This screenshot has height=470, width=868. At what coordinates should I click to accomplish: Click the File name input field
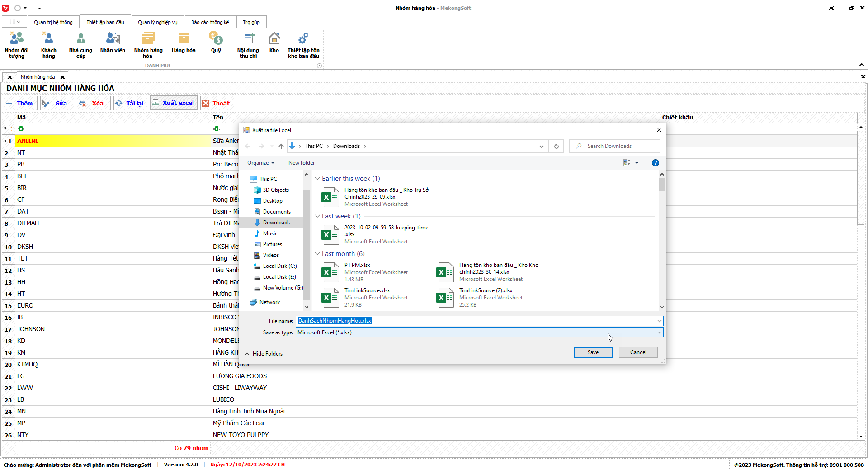click(x=476, y=321)
